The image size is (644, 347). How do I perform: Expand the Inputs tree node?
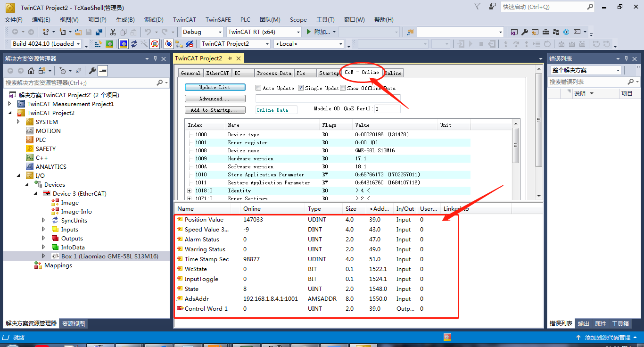coord(44,229)
